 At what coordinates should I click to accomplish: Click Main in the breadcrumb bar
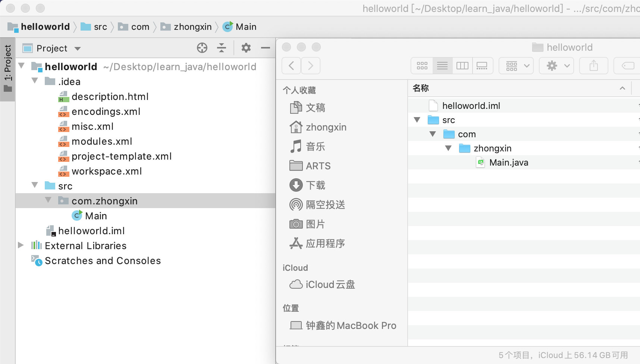pos(239,27)
